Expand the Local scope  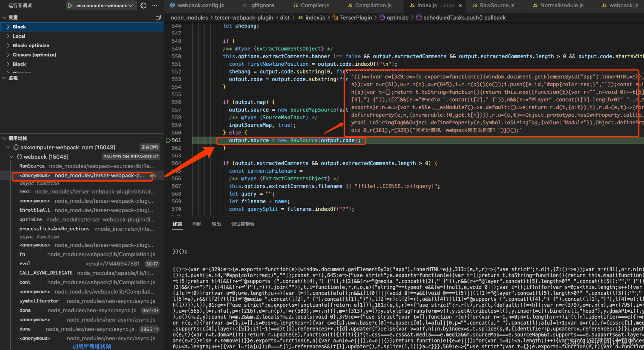(x=82, y=36)
